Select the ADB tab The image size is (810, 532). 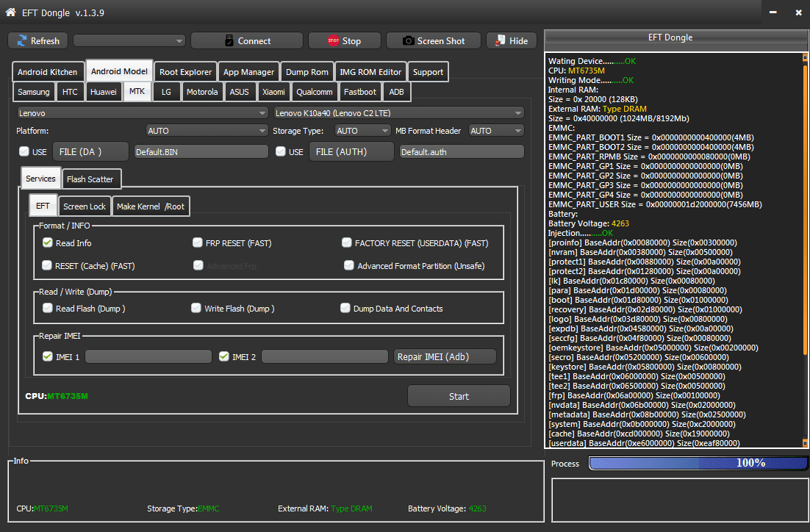(396, 92)
